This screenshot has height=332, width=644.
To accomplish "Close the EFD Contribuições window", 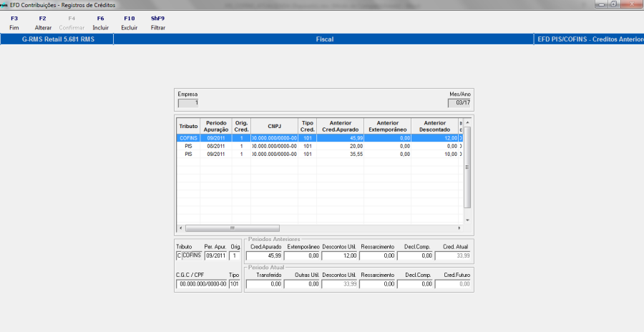I will pos(632,4).
